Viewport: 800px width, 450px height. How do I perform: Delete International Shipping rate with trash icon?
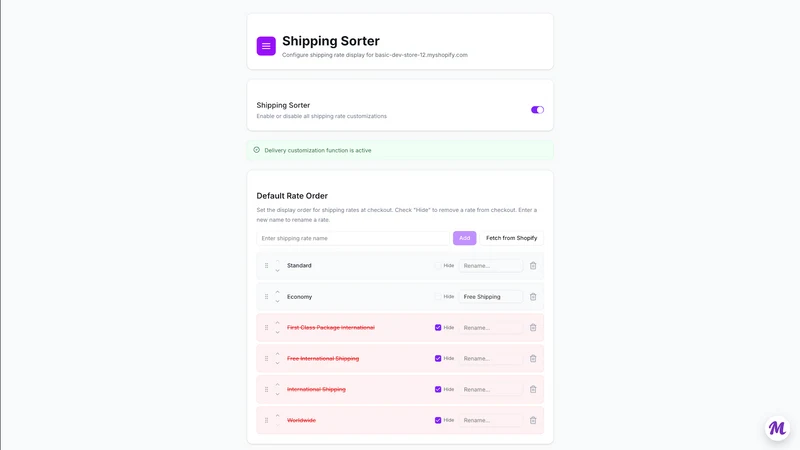[x=533, y=389]
